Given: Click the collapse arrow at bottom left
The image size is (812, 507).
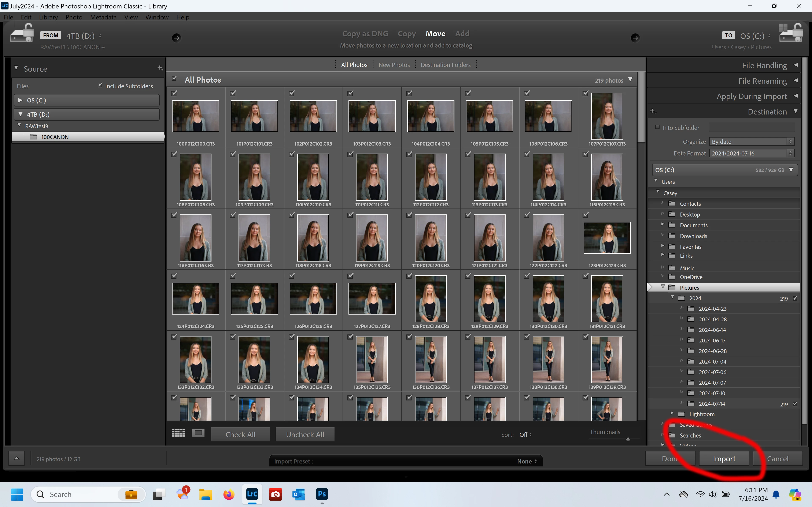Looking at the screenshot, I should click(16, 458).
